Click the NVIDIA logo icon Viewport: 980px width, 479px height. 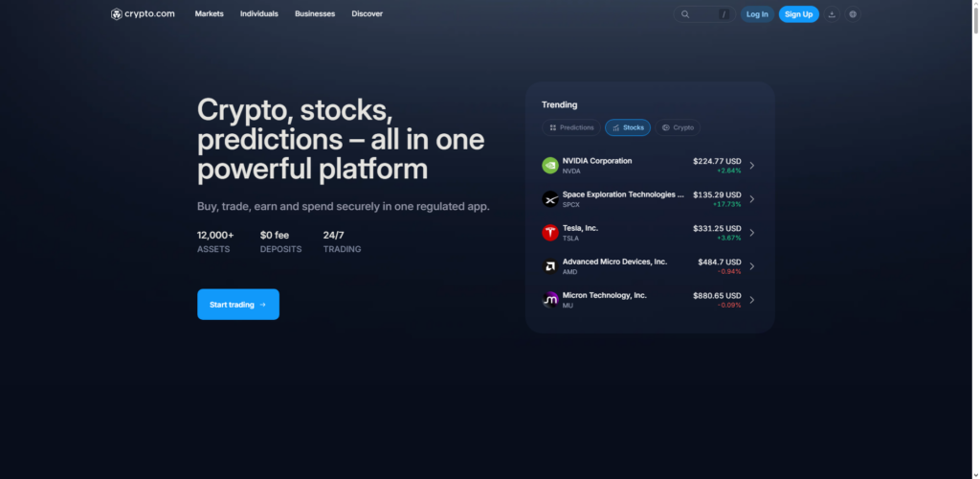pos(550,166)
